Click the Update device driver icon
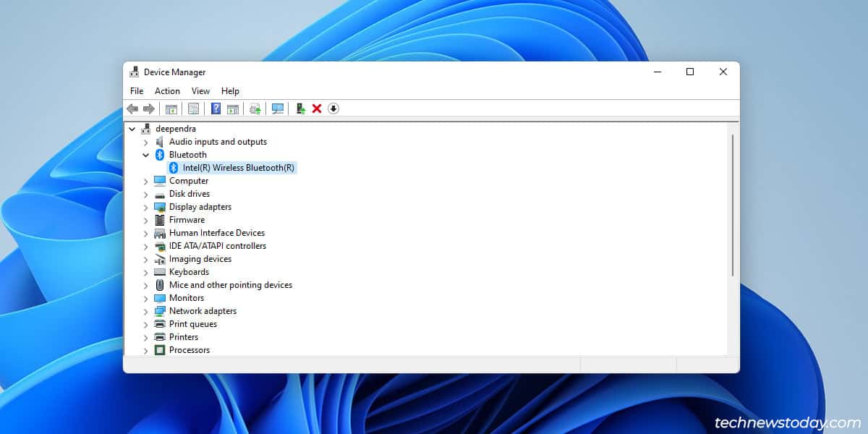The width and height of the screenshot is (868, 434). (x=301, y=109)
